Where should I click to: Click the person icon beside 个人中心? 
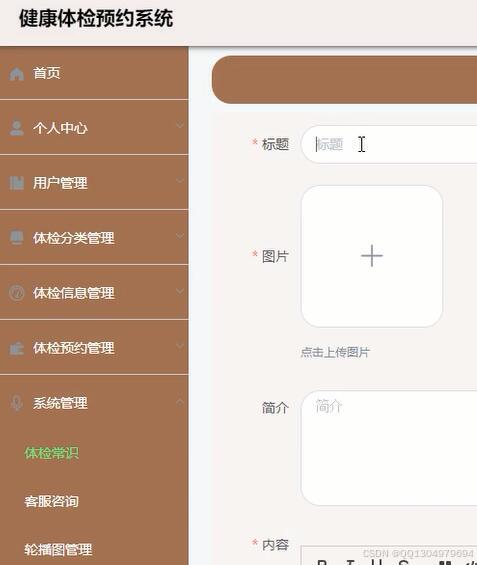coord(17,128)
